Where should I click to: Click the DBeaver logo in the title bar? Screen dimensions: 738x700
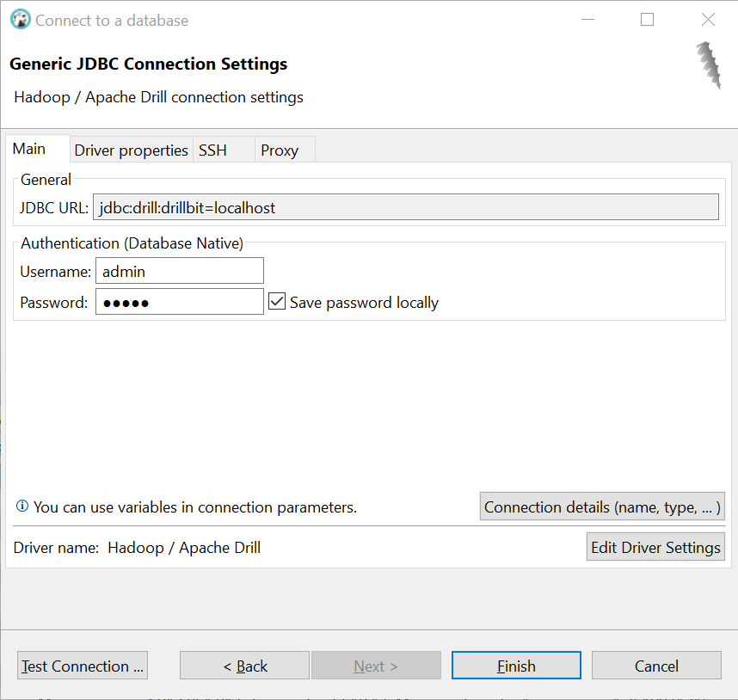(19, 19)
